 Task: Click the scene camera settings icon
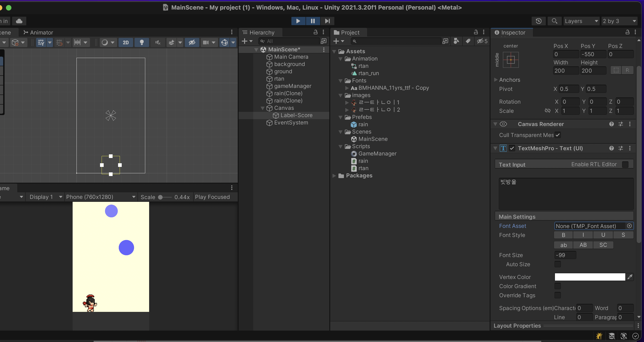[206, 42]
